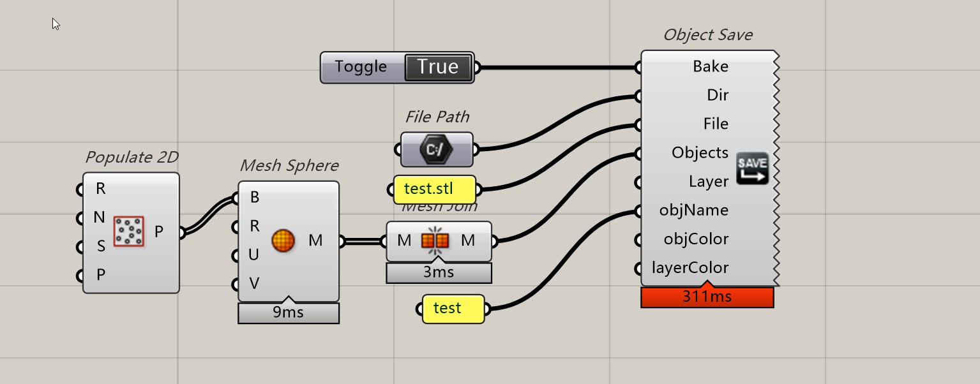Click the N input of Populate 2D

tap(99, 218)
